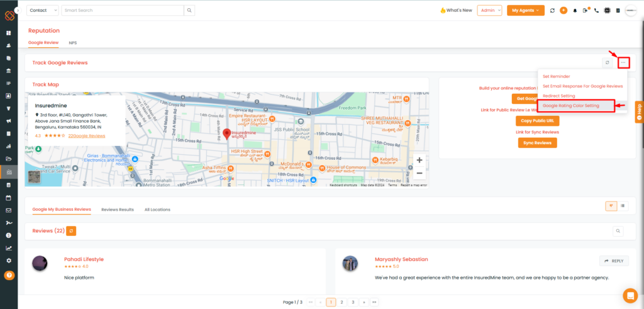This screenshot has height=309, width=644.
Task: Open the dollar sign icon in sidebar
Action: pyautogui.click(x=9, y=235)
